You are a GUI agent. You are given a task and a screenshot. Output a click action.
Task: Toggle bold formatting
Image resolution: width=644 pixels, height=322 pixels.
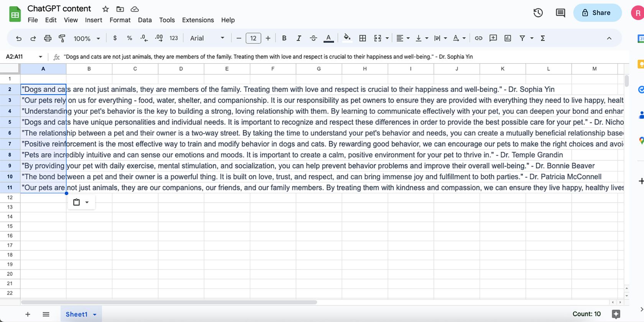[x=284, y=38]
